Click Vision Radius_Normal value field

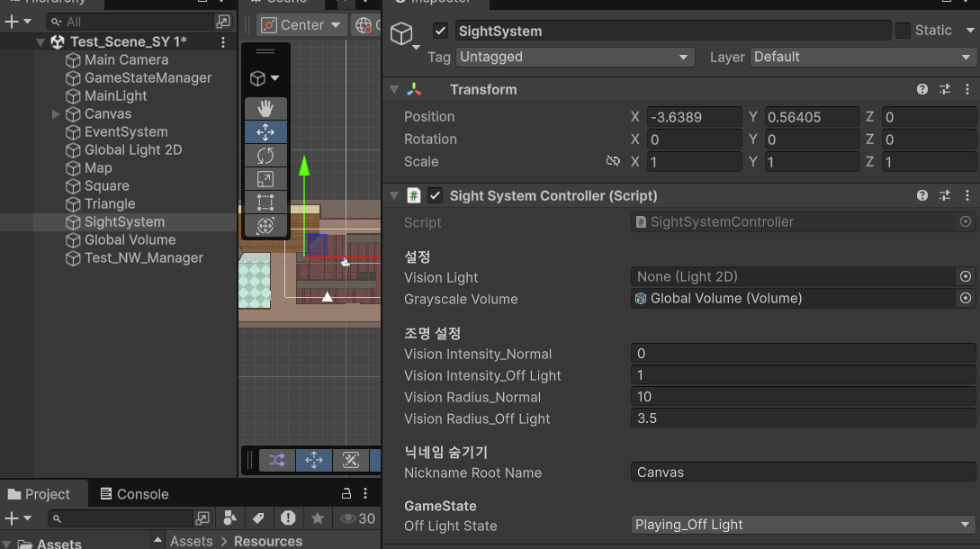(x=803, y=396)
